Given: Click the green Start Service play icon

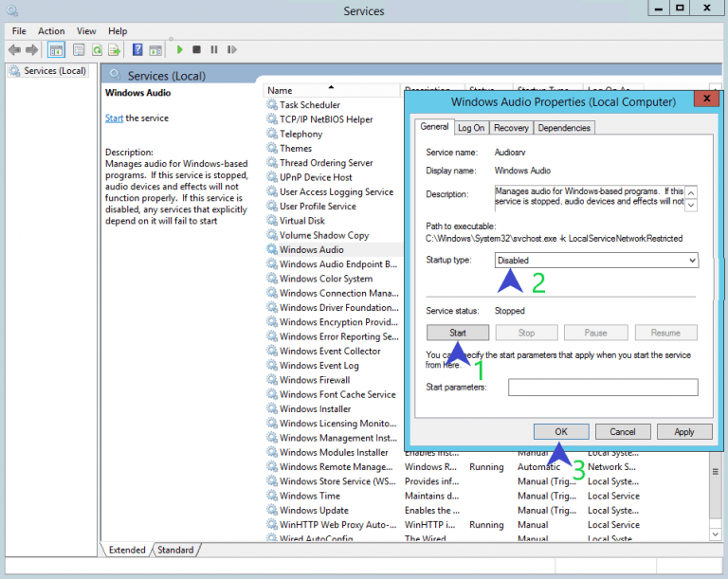Looking at the screenshot, I should point(180,49).
